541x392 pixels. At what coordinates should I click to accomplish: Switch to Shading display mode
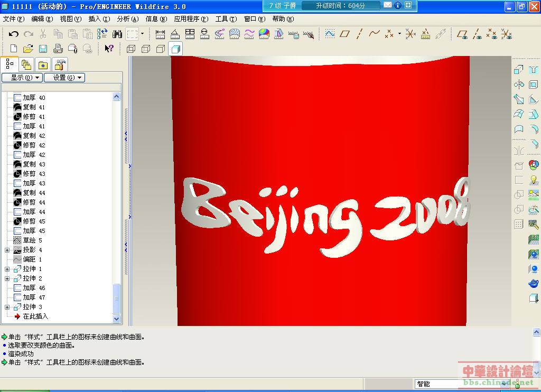175,49
